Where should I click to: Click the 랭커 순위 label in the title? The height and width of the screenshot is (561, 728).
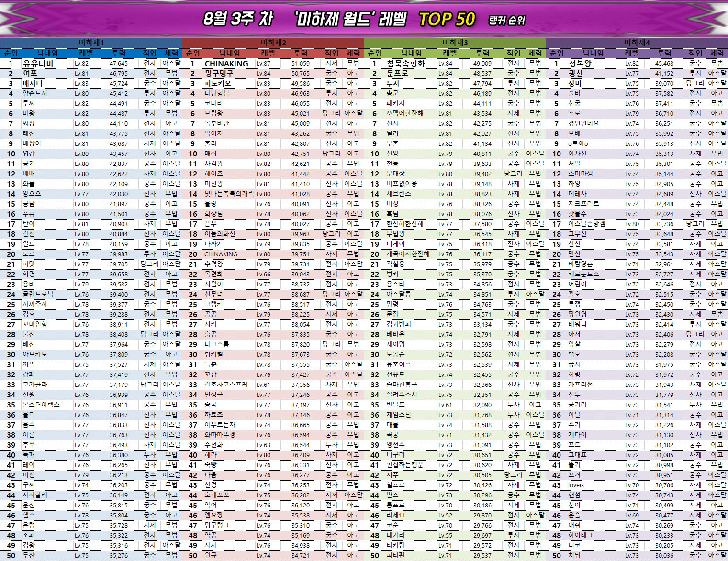507,21
